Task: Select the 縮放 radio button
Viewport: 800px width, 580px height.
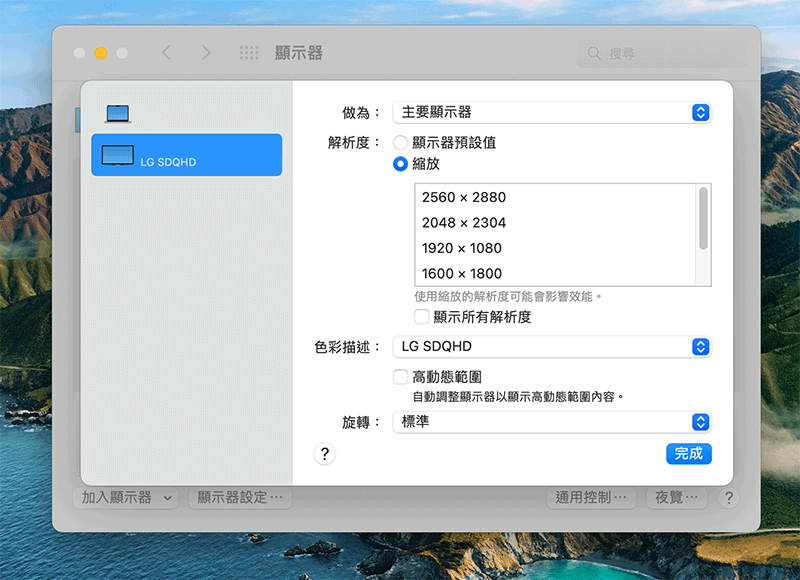Action: pyautogui.click(x=400, y=164)
